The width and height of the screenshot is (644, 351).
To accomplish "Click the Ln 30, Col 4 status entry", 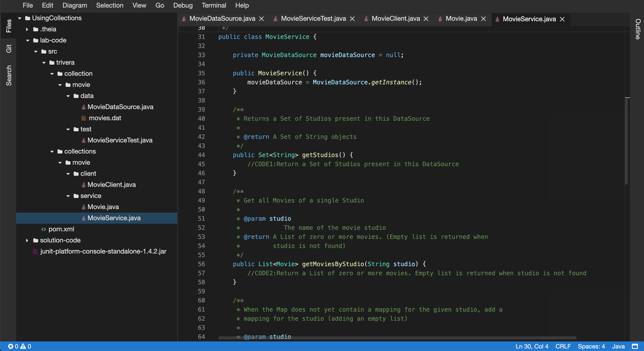I will 532,346.
